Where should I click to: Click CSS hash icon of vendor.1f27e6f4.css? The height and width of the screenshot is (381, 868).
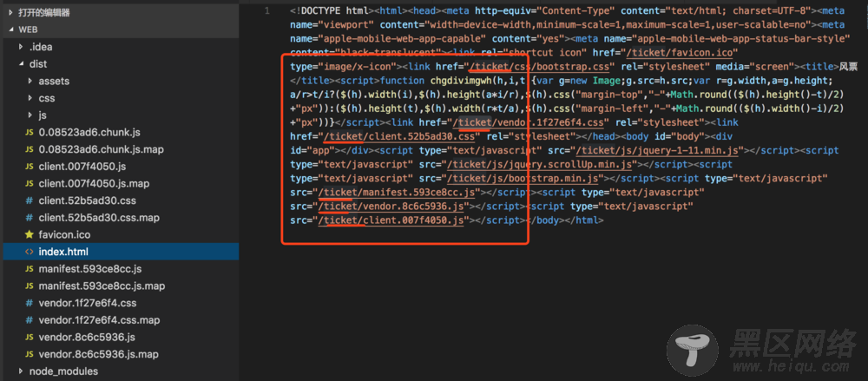(x=29, y=303)
